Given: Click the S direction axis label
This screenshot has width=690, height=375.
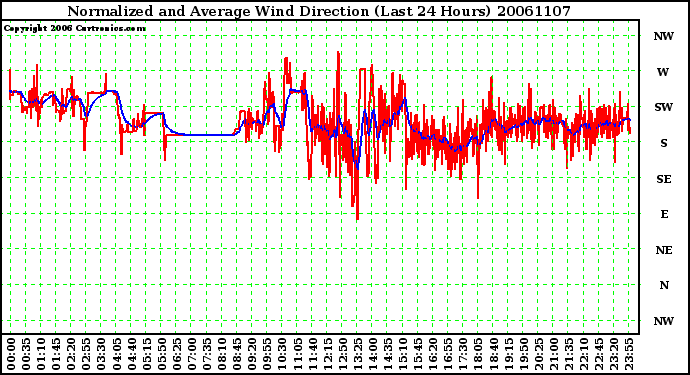Looking at the screenshot, I should click(664, 143).
